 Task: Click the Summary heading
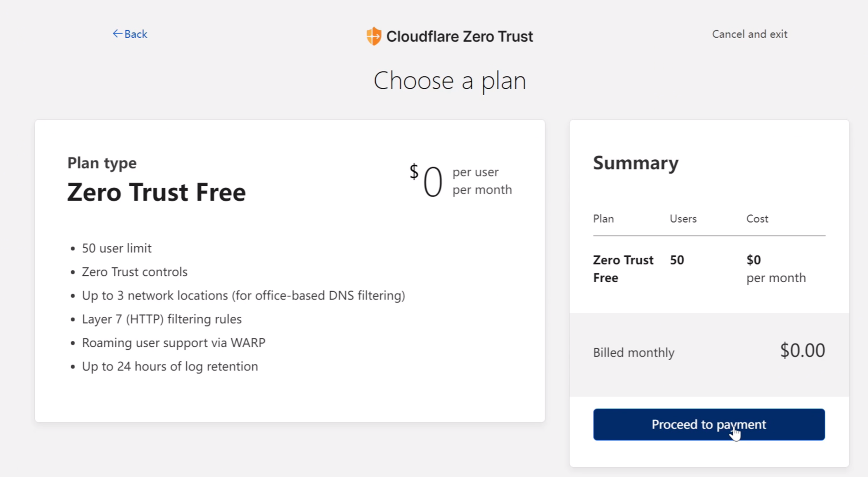[x=635, y=163]
